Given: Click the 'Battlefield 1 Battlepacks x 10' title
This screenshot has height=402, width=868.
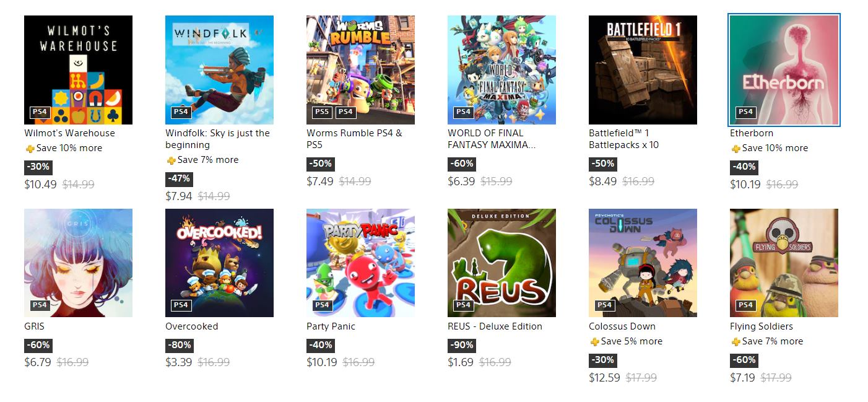Looking at the screenshot, I should pyautogui.click(x=623, y=139).
